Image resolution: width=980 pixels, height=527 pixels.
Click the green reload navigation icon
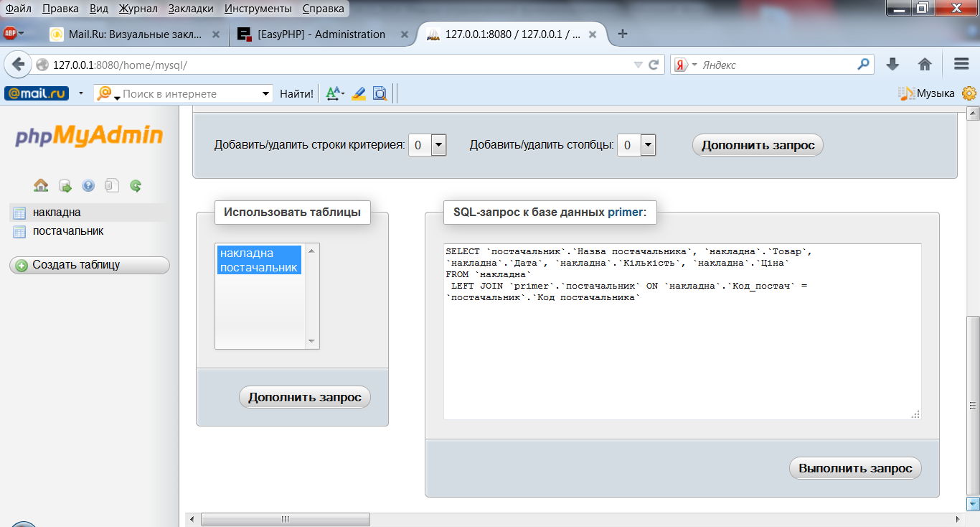(x=136, y=185)
